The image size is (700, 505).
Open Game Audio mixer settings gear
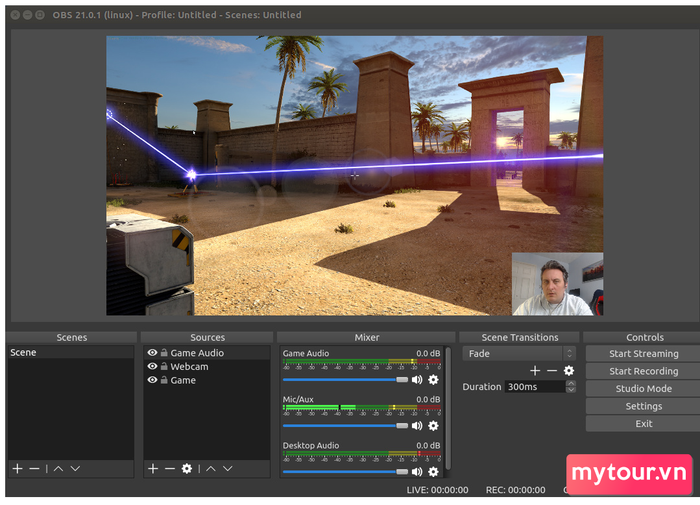point(433,380)
